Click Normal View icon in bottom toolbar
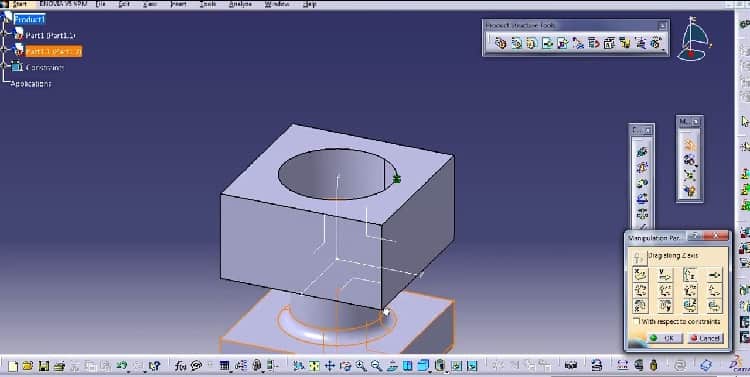Screen dimensions: 750x377 (392, 366)
